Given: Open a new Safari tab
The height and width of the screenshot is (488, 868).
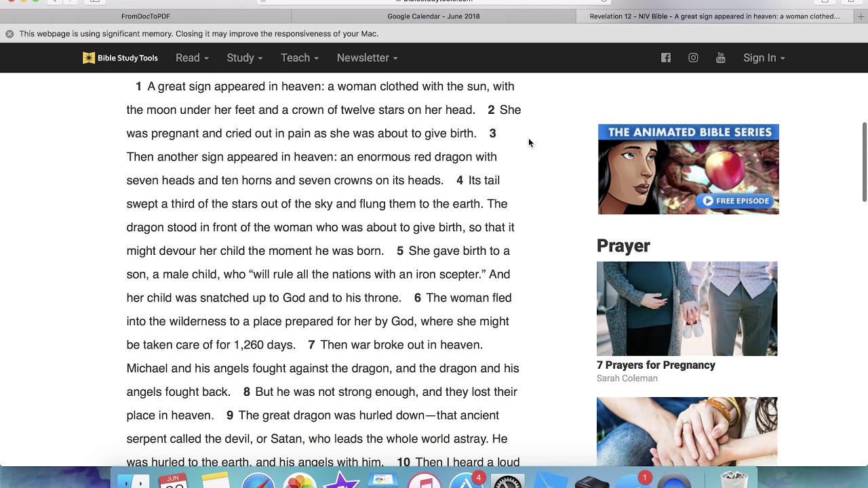Looking at the screenshot, I should (861, 16).
